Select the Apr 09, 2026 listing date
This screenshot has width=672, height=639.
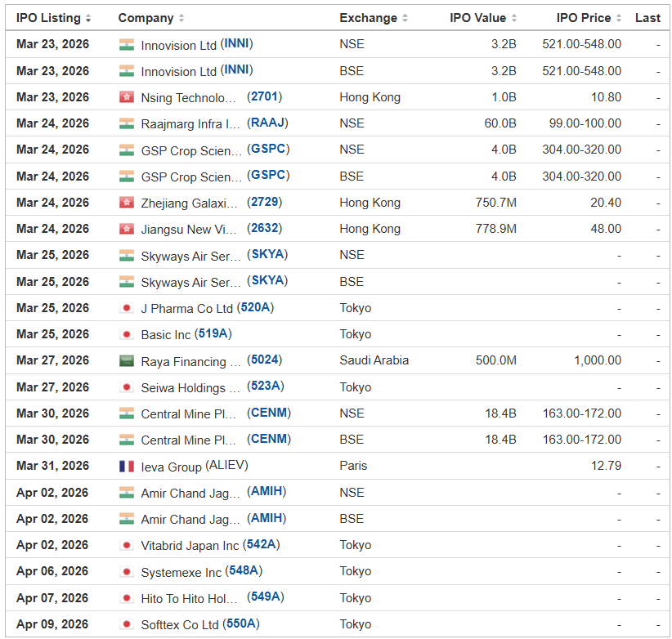pos(52,624)
